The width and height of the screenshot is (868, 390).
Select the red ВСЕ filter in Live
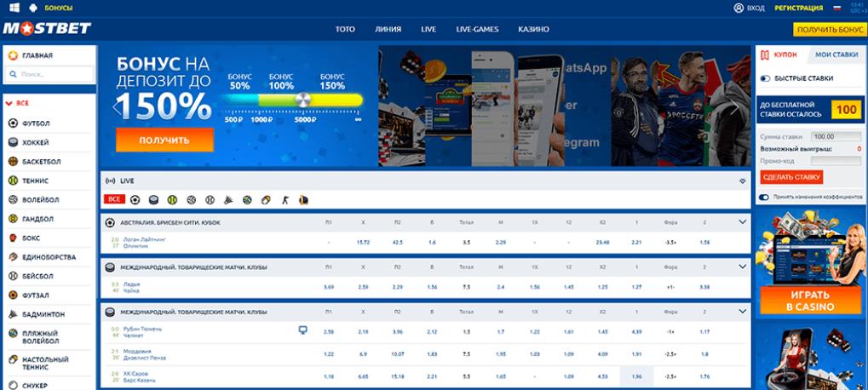[114, 199]
